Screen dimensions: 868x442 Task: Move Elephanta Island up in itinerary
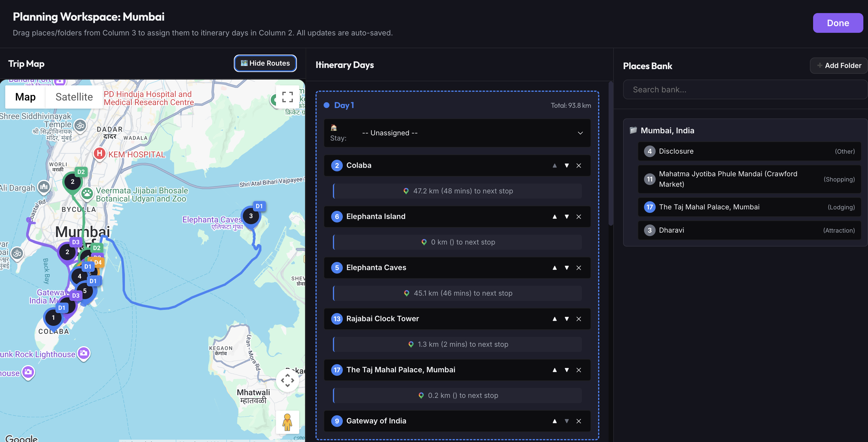555,217
